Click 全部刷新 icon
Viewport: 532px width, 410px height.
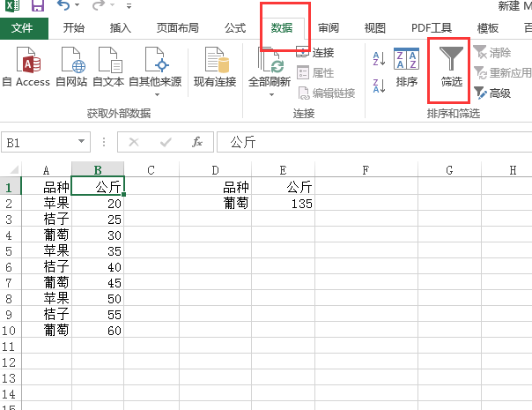click(x=270, y=61)
